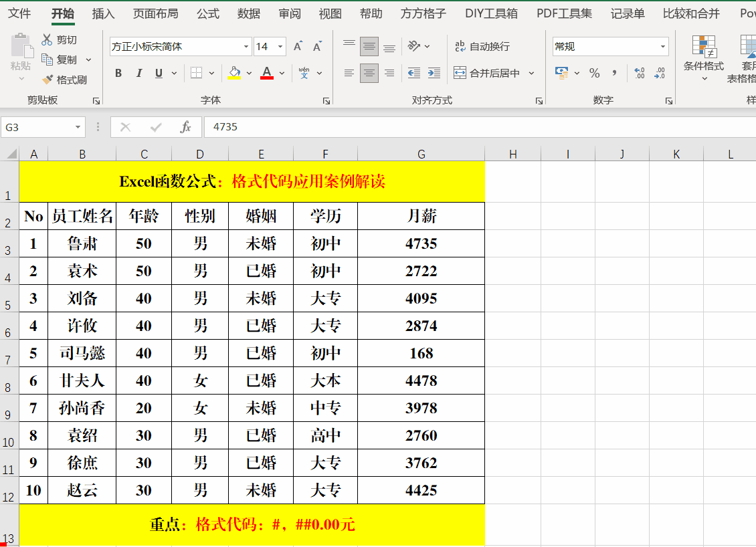
Task: Select the cell containing 司马懿
Action: pos(82,353)
